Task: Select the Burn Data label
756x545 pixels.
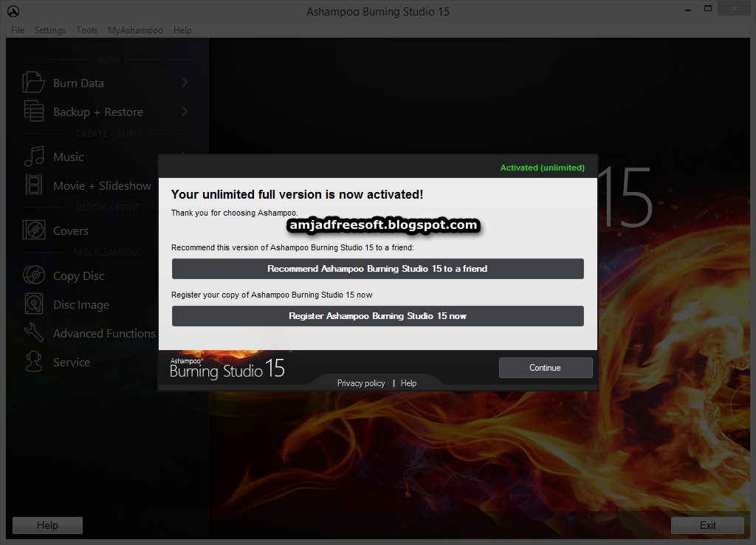Action: (x=78, y=83)
